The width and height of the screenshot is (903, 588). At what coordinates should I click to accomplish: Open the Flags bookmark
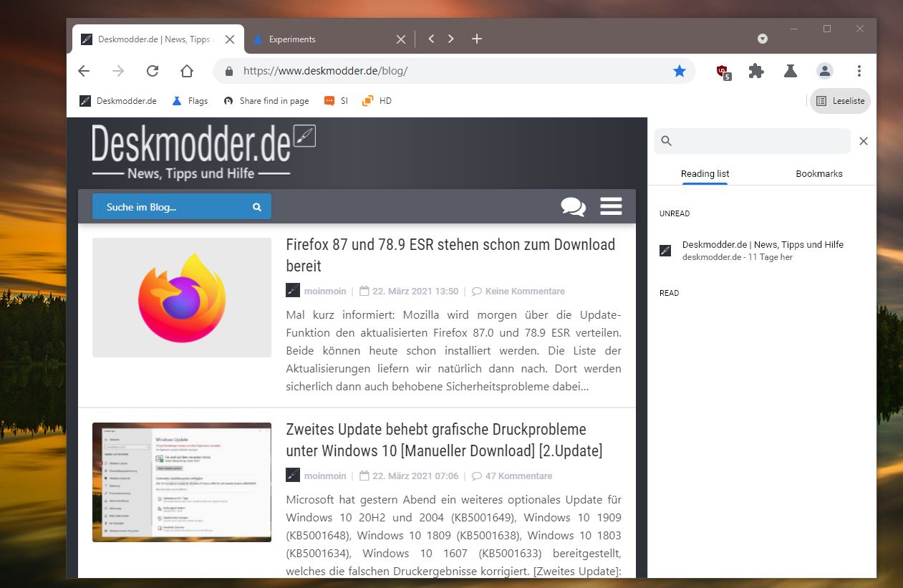tap(190, 101)
